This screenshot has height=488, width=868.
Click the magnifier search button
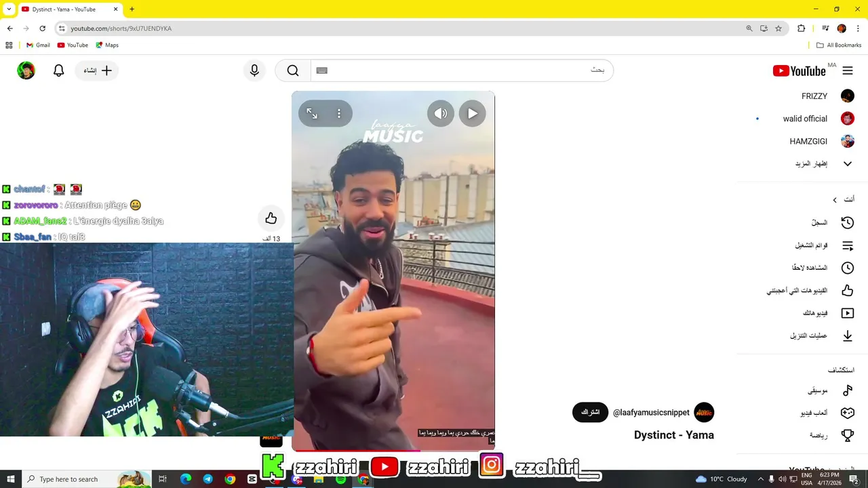[293, 70]
